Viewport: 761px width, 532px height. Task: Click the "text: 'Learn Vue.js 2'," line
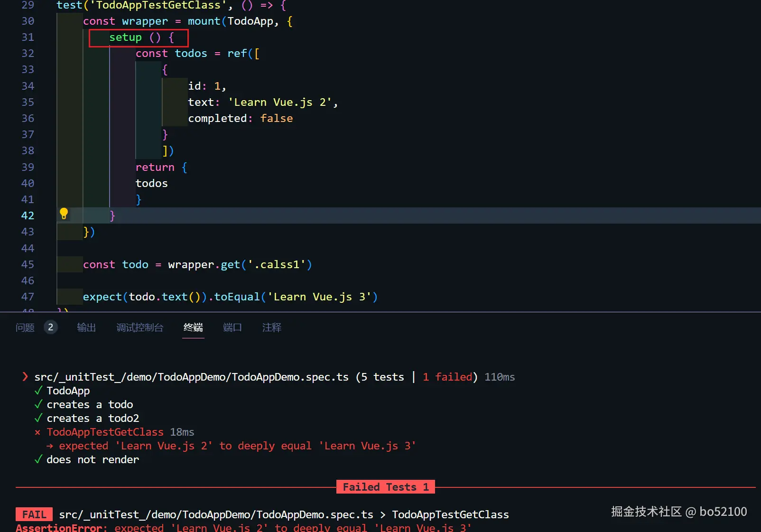(x=263, y=102)
